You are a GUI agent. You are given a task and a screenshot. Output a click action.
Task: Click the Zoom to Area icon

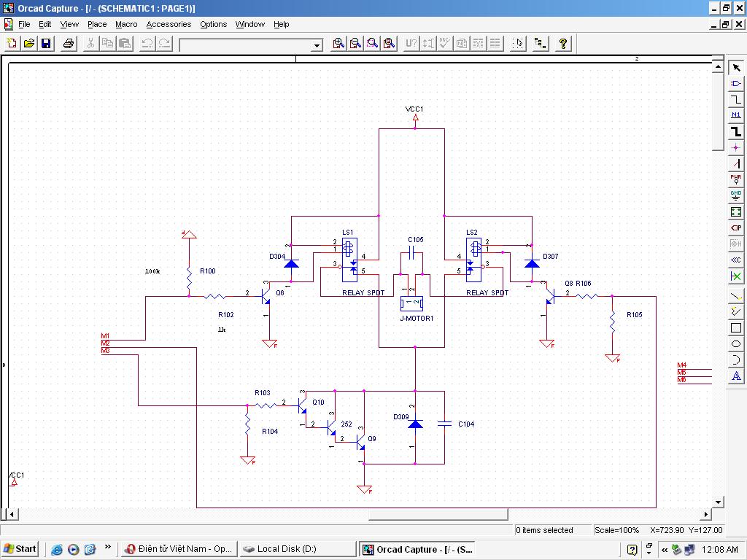click(373, 43)
